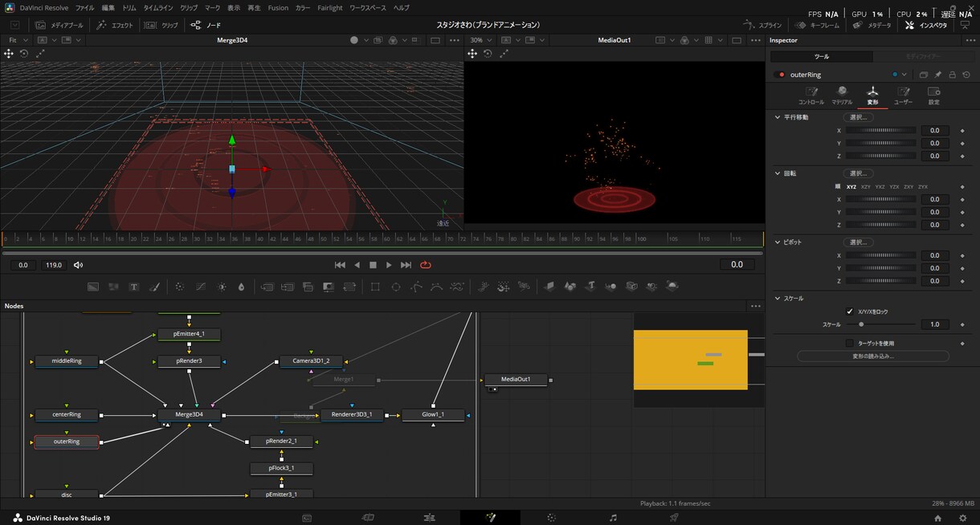Open the Edit page icon
Screen dimensions: 980x525
click(x=430, y=518)
